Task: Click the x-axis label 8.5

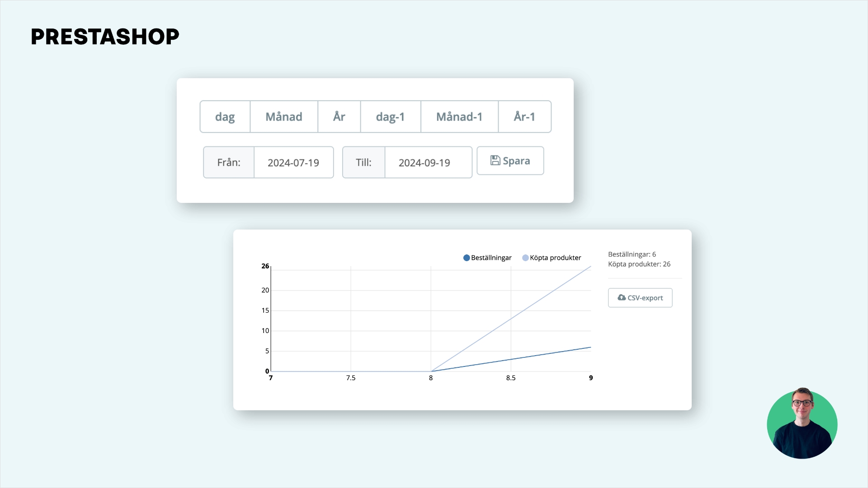Action: tap(511, 378)
